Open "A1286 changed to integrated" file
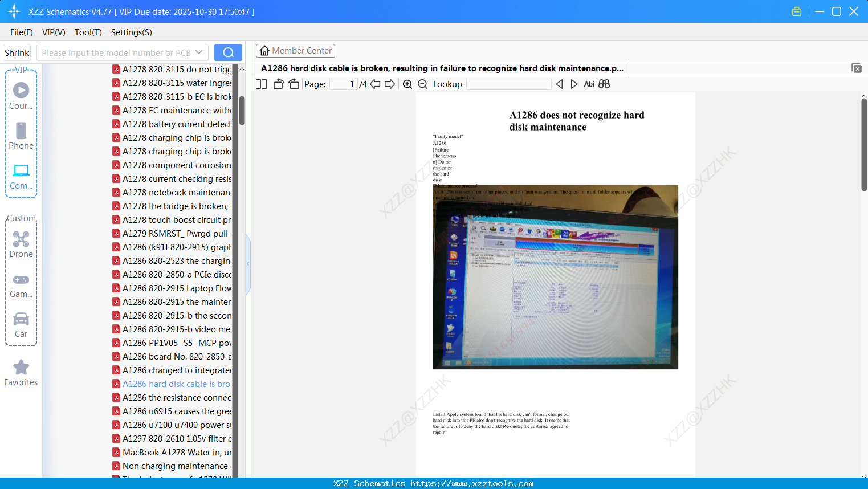 [172, 370]
